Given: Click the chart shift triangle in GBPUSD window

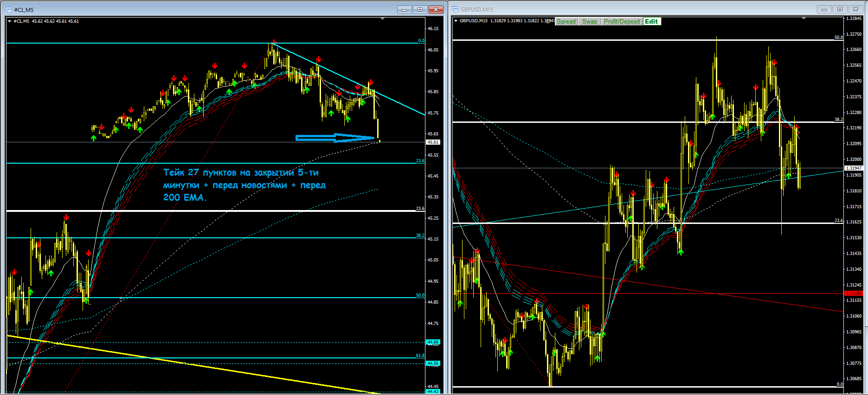Looking at the screenshot, I should coord(804,19).
